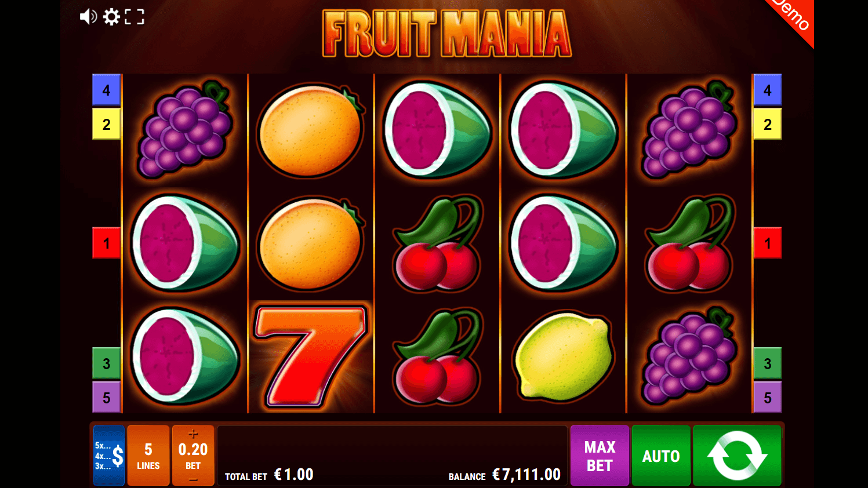Open the paytable dollar icon
Viewport: 868px width, 488px height.
pos(109,456)
